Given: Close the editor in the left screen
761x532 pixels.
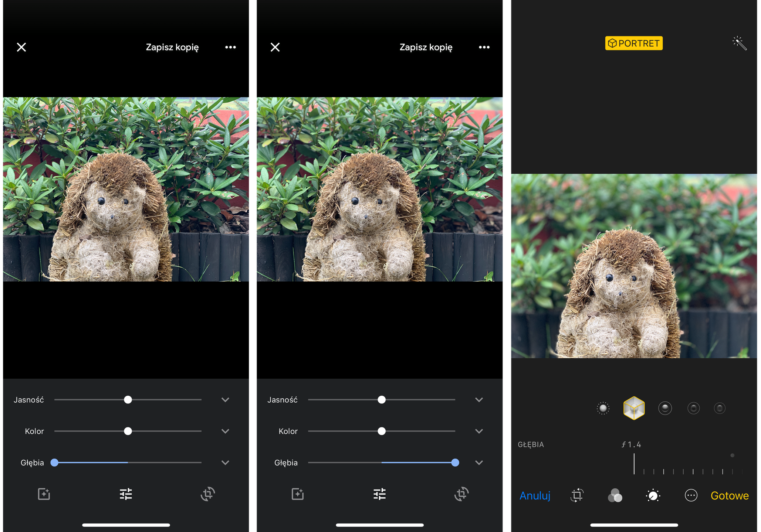Looking at the screenshot, I should (21, 47).
